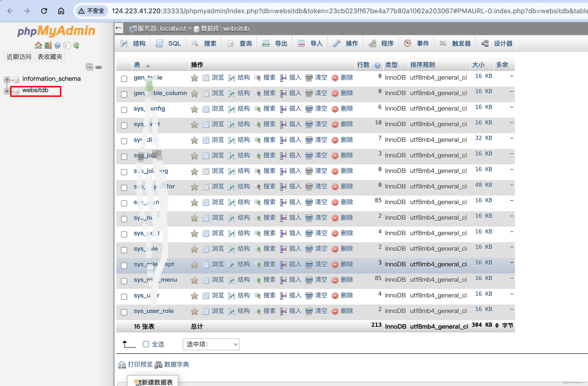Image resolution: width=588 pixels, height=386 pixels.
Task: Select the sys_role_menu row checkbox
Action: [124, 281]
